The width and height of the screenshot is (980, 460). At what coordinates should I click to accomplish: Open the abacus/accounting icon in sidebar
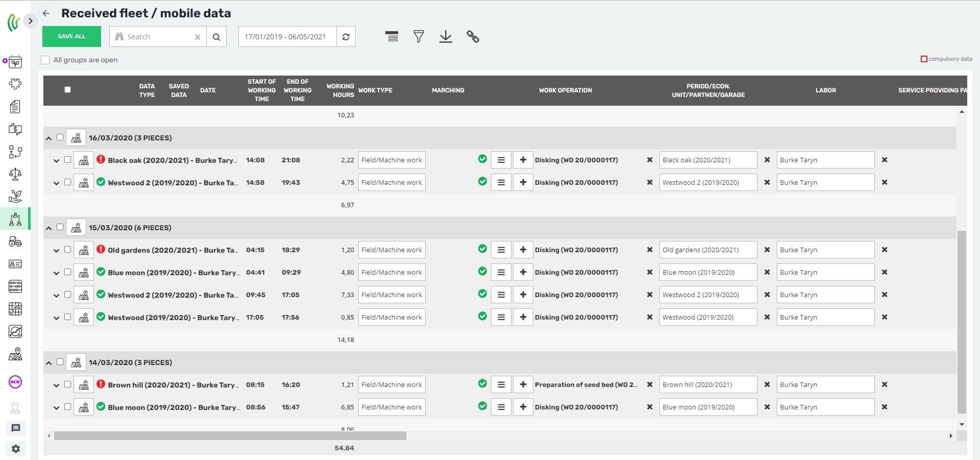point(16,286)
